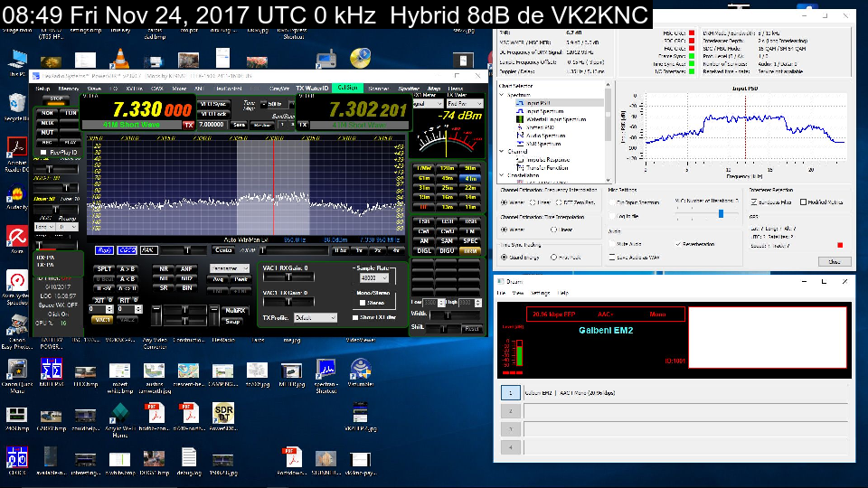868x488 pixels.
Task: Open the Setup menu in PowerSDR
Action: pyautogui.click(x=42, y=89)
